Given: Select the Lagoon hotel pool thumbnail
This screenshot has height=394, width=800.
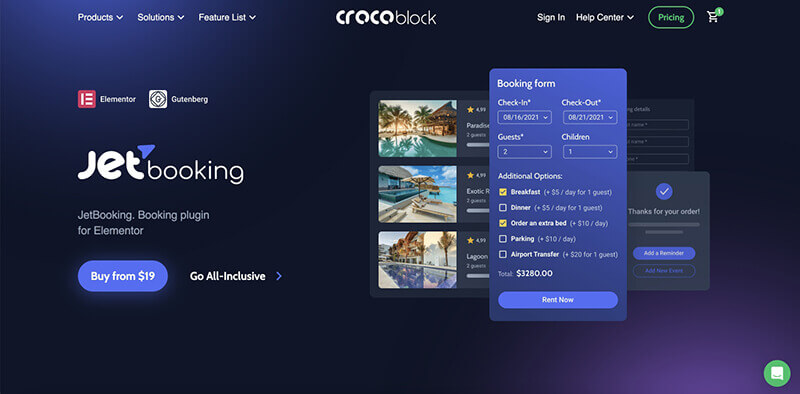Looking at the screenshot, I should click(418, 260).
